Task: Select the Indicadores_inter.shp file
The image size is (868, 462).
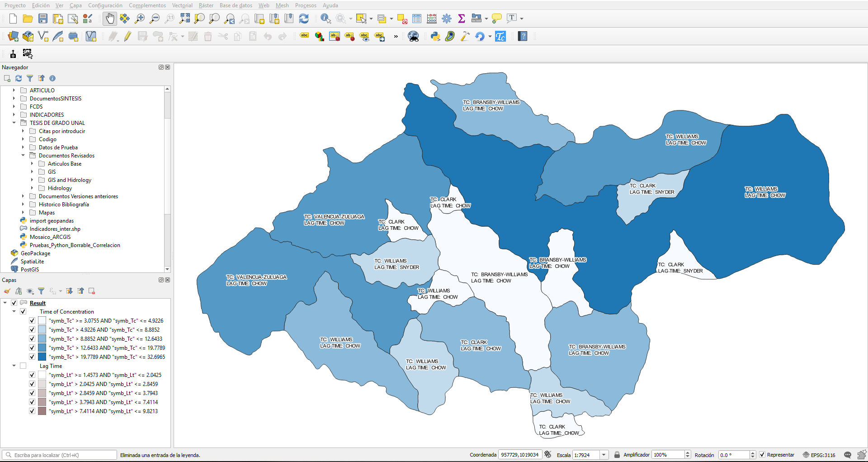Action: click(55, 229)
